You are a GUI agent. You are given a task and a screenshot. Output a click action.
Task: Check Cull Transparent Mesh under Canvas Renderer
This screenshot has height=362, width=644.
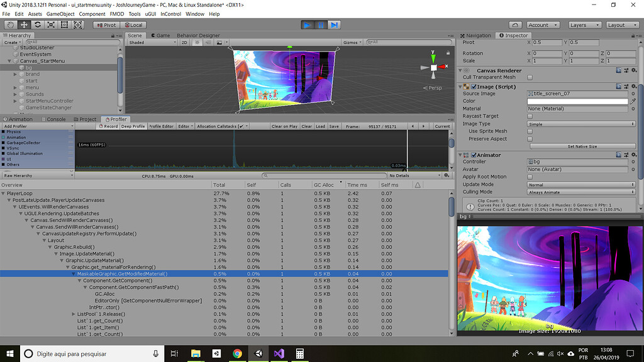click(530, 77)
